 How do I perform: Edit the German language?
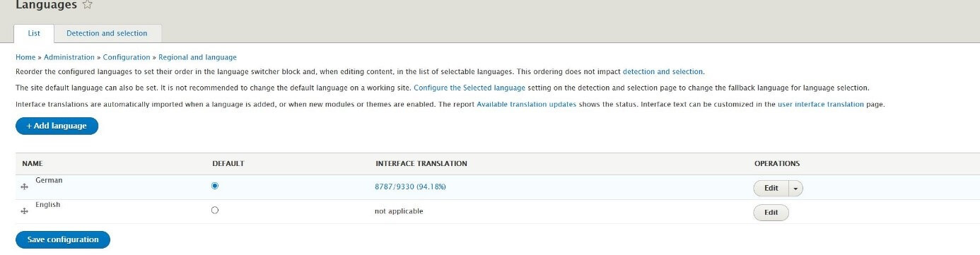pyautogui.click(x=771, y=188)
